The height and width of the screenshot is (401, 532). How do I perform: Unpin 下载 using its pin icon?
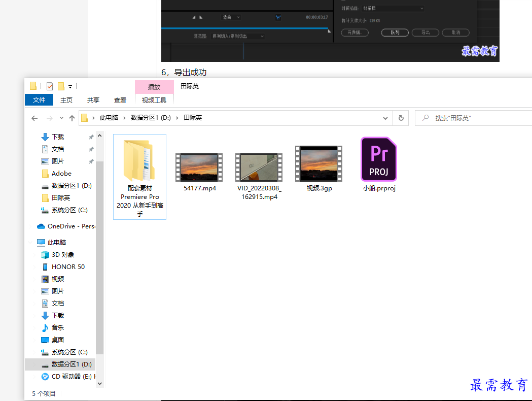[x=91, y=137]
